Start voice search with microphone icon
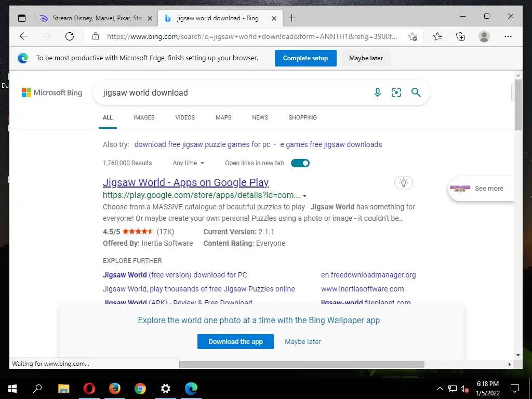Image resolution: width=532 pixels, height=399 pixels. coord(378,92)
